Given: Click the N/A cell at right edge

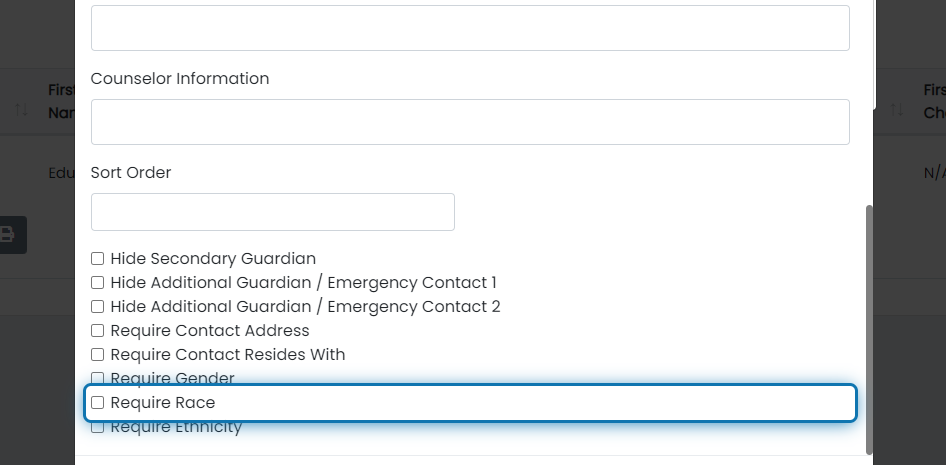Looking at the screenshot, I should tap(935, 173).
